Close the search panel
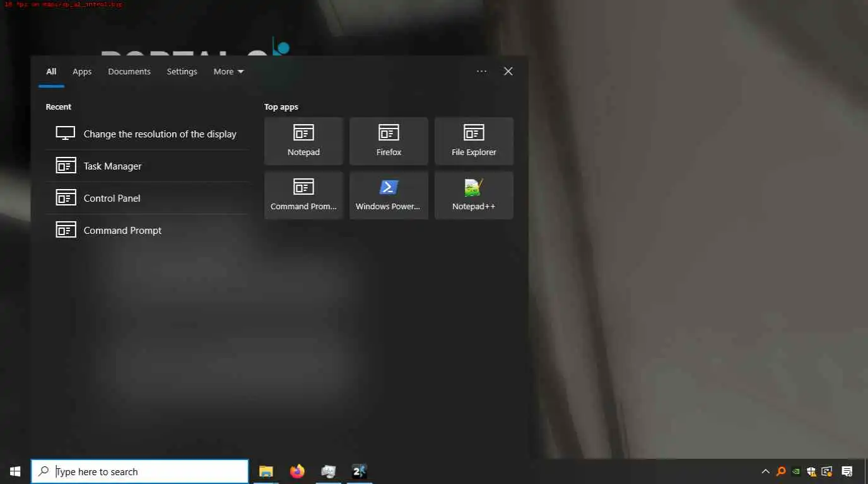Viewport: 868px width, 484px height. click(508, 71)
